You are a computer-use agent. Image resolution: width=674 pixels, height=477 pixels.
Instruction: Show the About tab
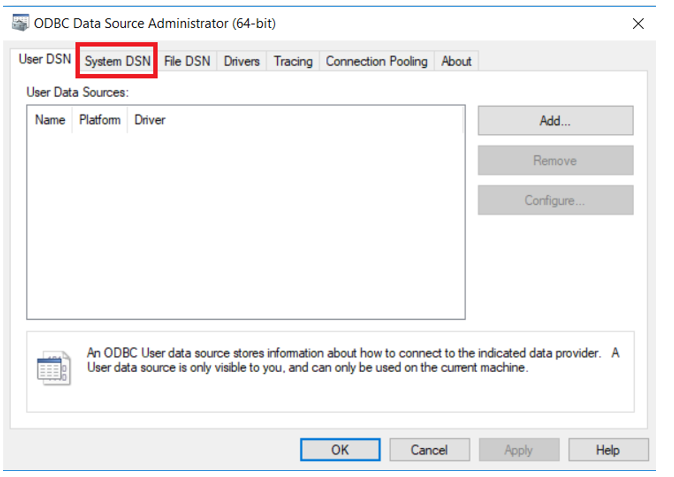456,61
